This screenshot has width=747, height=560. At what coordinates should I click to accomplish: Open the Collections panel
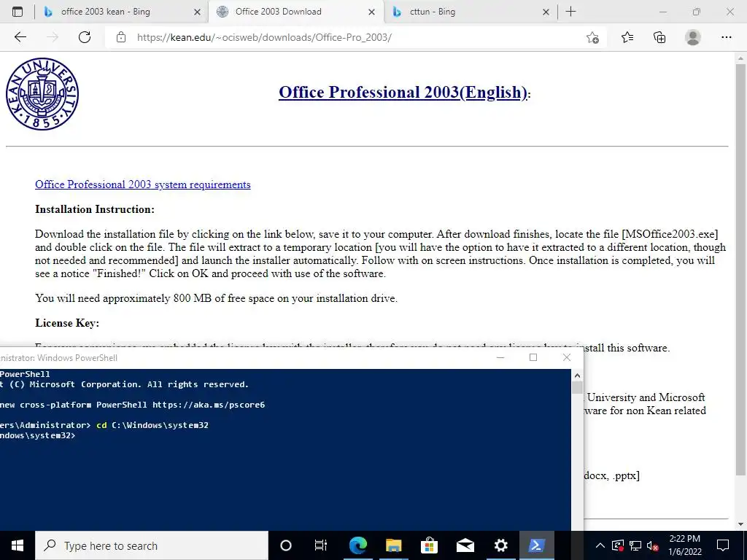pyautogui.click(x=659, y=37)
